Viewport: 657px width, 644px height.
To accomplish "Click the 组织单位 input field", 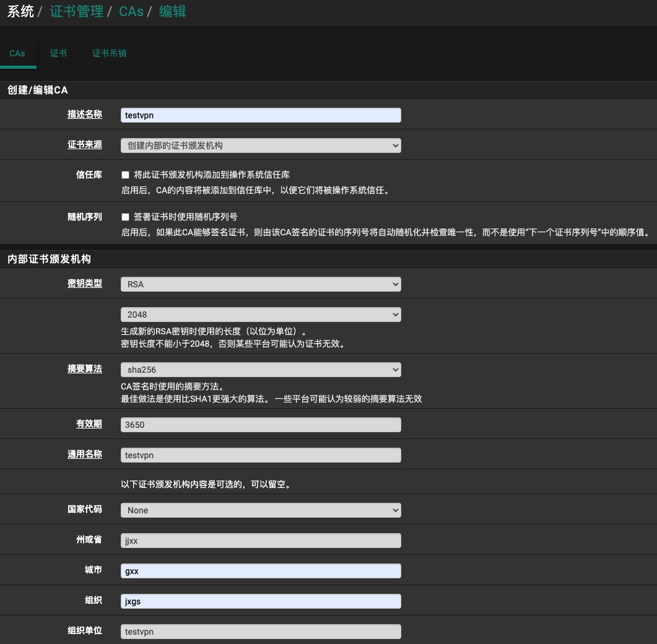I will click(261, 632).
